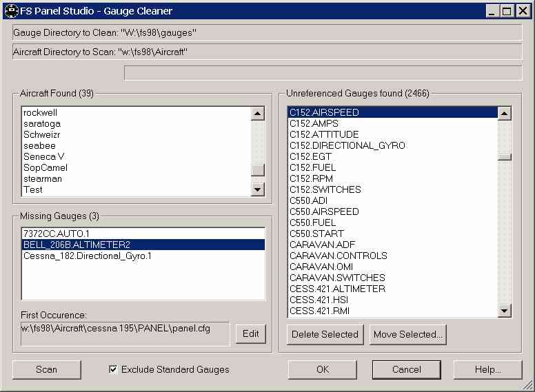Viewport: 535px width, 392px height.
Task: Select rockwell in Aircraft Found list
Action: (136, 113)
